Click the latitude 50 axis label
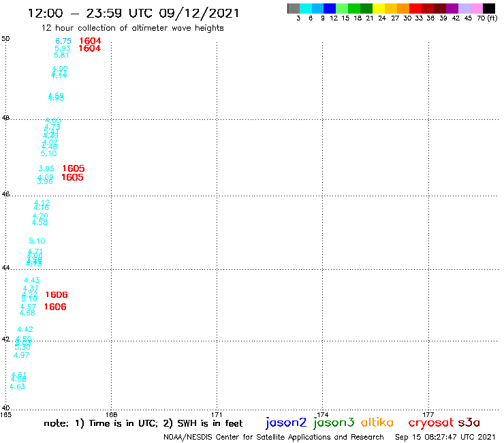Image resolution: width=504 pixels, height=443 pixels. [x=5, y=39]
